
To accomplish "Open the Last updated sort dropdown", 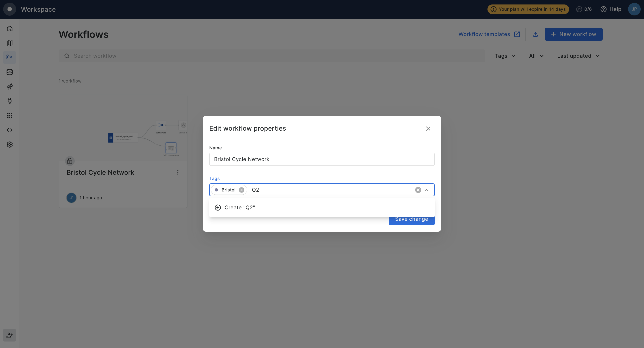I will pos(578,56).
